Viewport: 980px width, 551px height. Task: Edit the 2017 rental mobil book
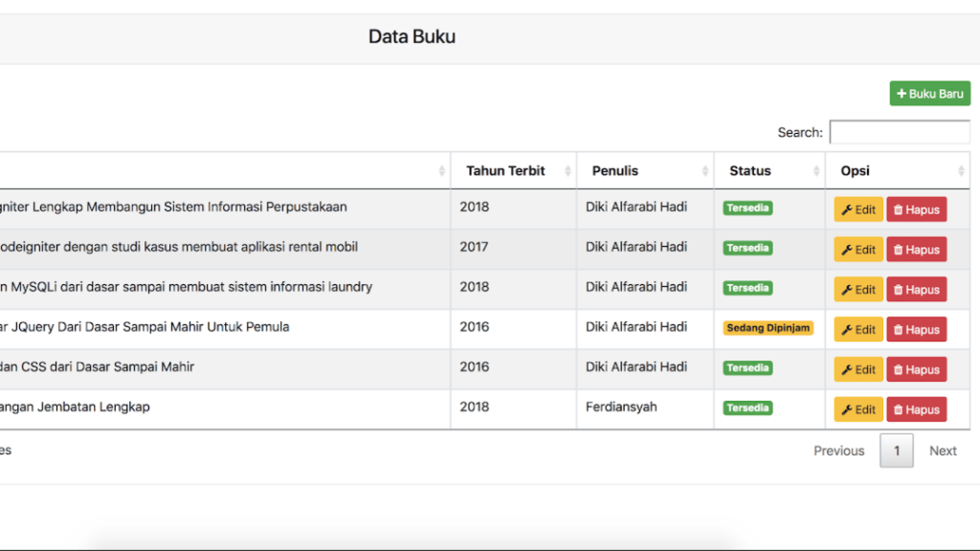(858, 250)
